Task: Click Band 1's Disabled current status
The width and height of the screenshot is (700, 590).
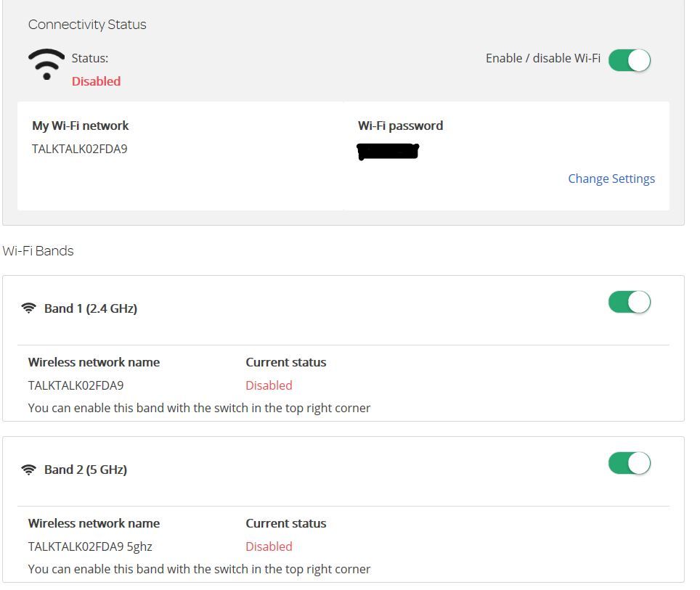Action: tap(269, 385)
